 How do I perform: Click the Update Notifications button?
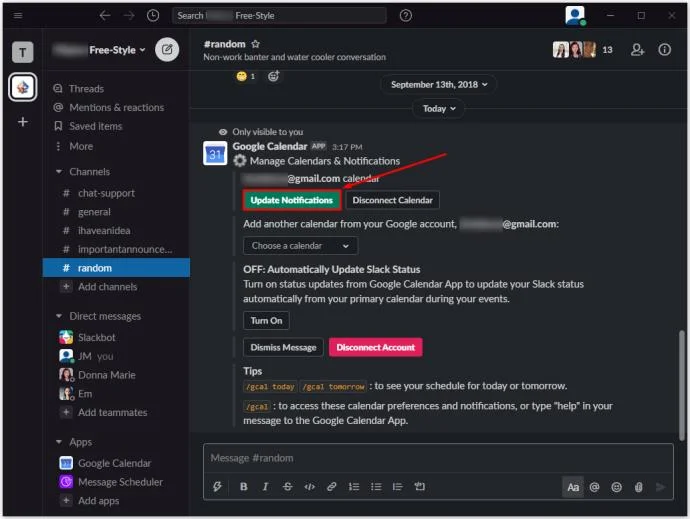pyautogui.click(x=292, y=200)
